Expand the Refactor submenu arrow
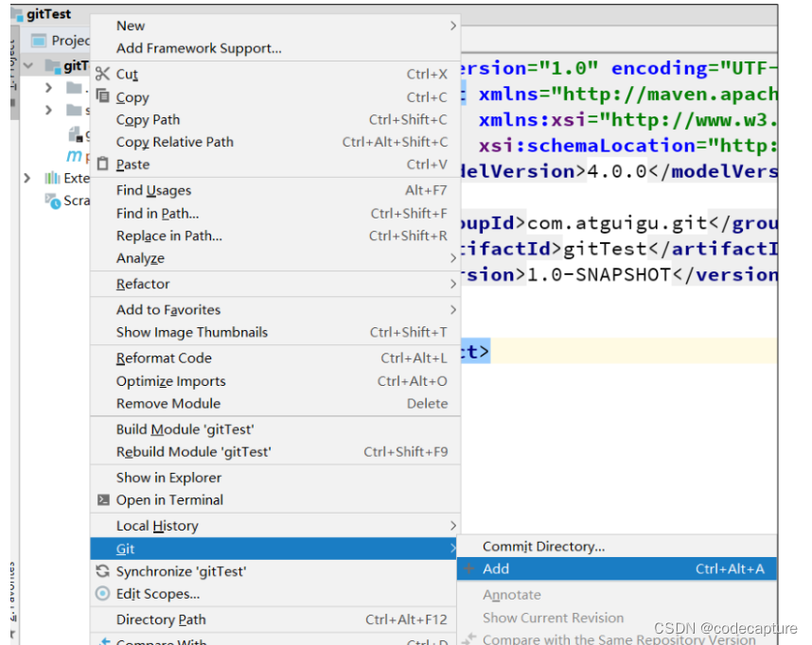The width and height of the screenshot is (812, 645). pos(453,284)
